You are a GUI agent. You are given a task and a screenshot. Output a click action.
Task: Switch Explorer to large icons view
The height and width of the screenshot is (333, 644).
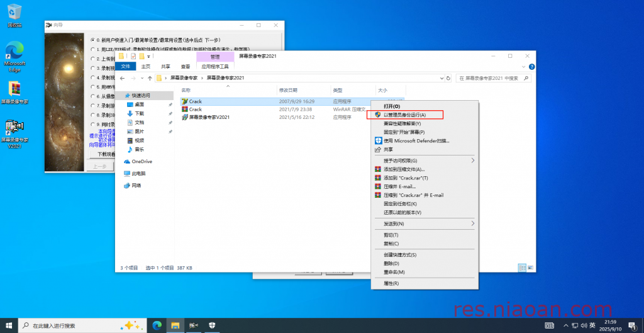click(x=530, y=268)
